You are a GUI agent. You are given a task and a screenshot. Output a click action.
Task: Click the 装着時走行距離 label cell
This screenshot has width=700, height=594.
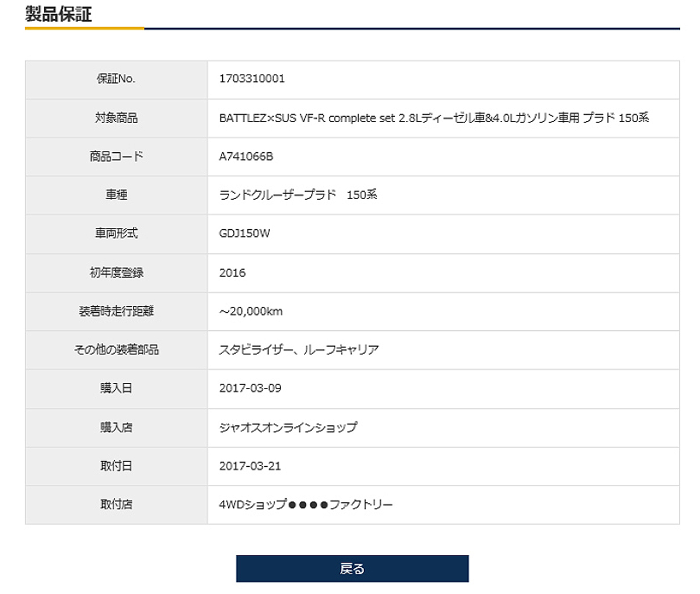[x=116, y=311]
